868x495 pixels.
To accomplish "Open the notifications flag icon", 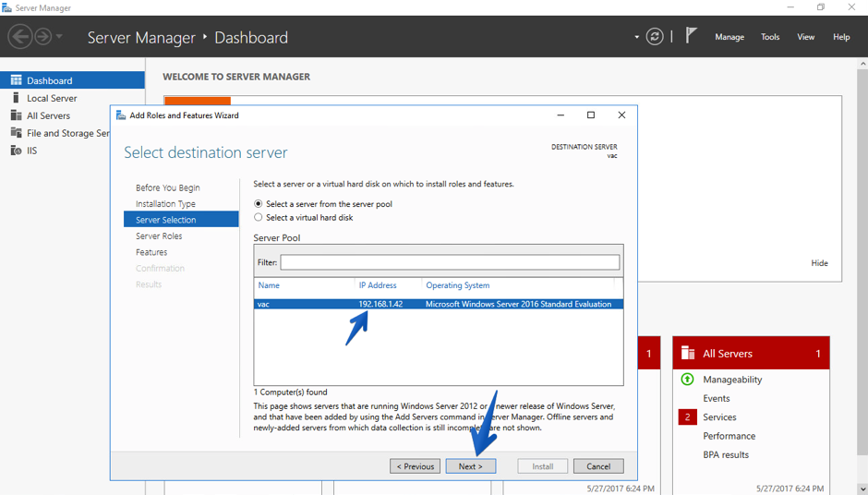I will (x=691, y=36).
